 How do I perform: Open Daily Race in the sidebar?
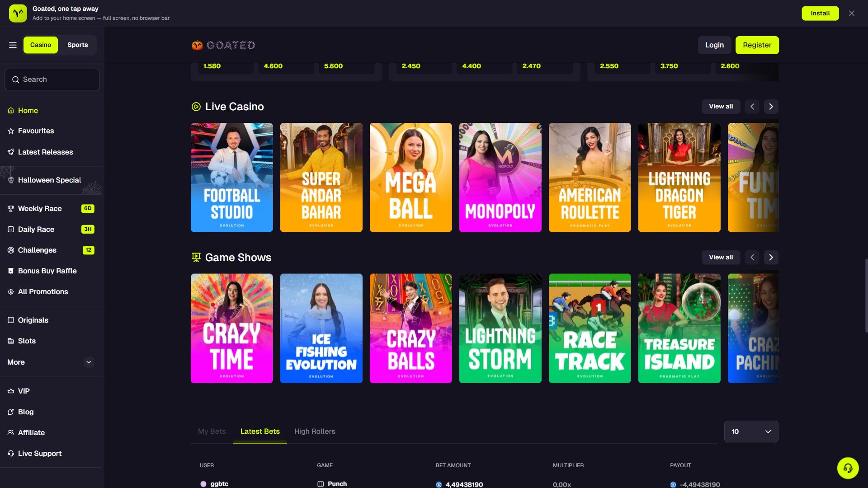point(51,230)
